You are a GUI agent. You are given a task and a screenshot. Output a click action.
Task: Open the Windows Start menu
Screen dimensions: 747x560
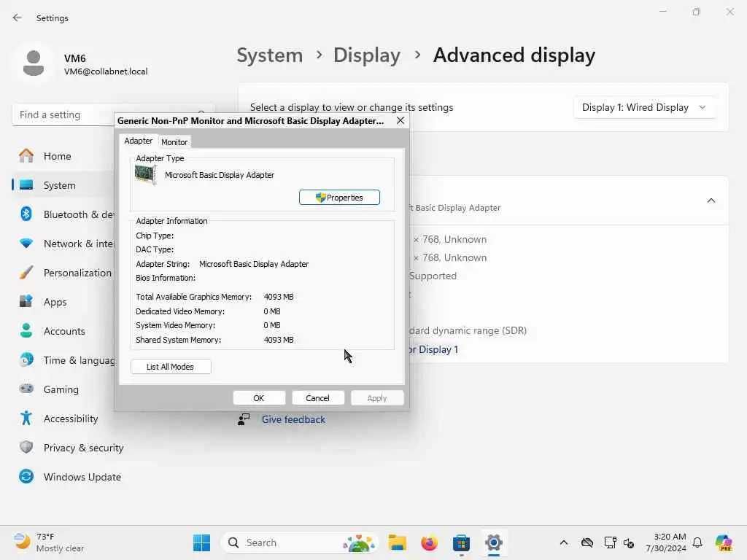tap(201, 542)
